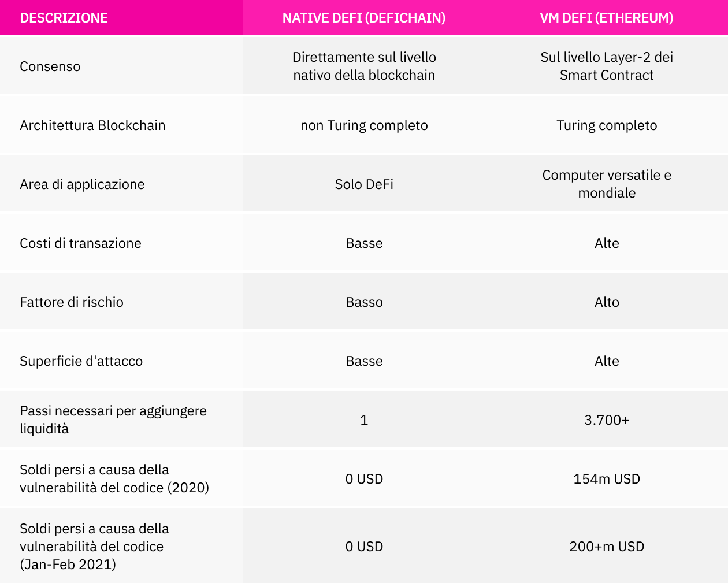
Task: Select the VM DEFI (ETHEREUM) header
Action: pyautogui.click(x=607, y=18)
